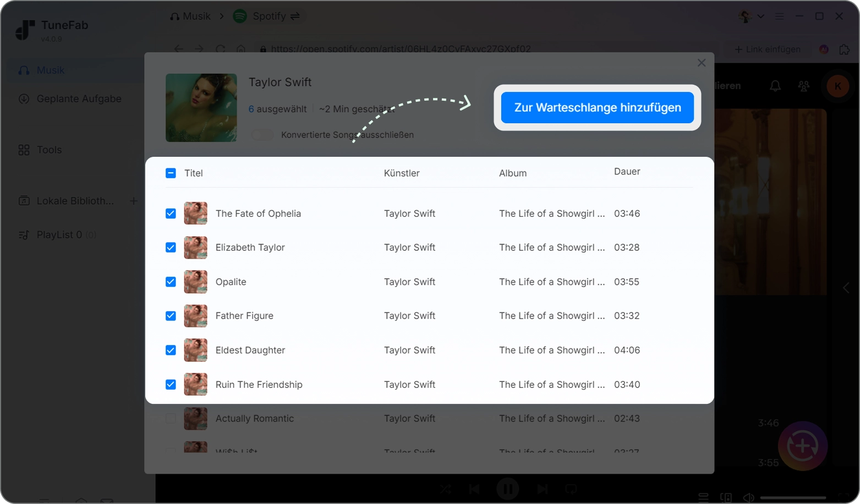Go back in the embedded browser
The image size is (860, 504).
click(179, 49)
